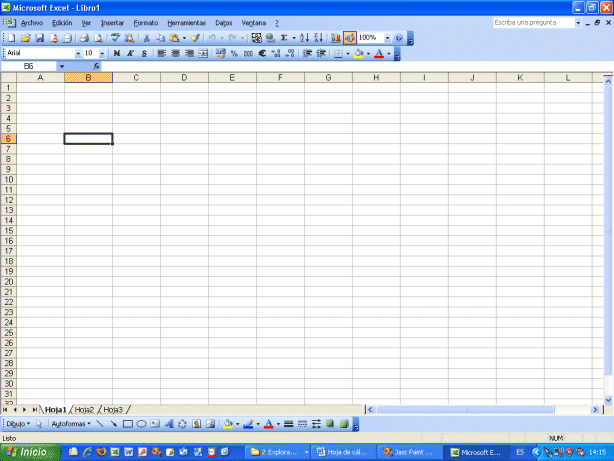Image resolution: width=614 pixels, height=461 pixels.
Task: Switch to the Hoja3 sheet tab
Action: point(113,410)
